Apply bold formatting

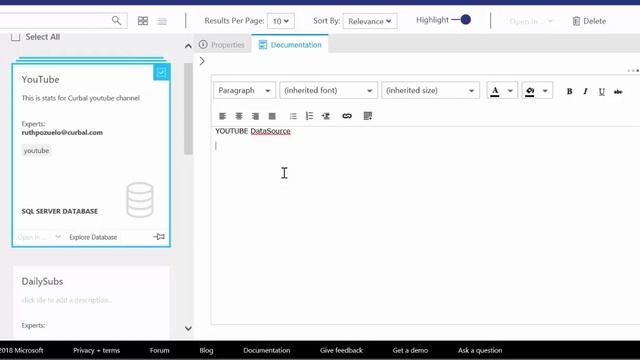click(x=569, y=91)
